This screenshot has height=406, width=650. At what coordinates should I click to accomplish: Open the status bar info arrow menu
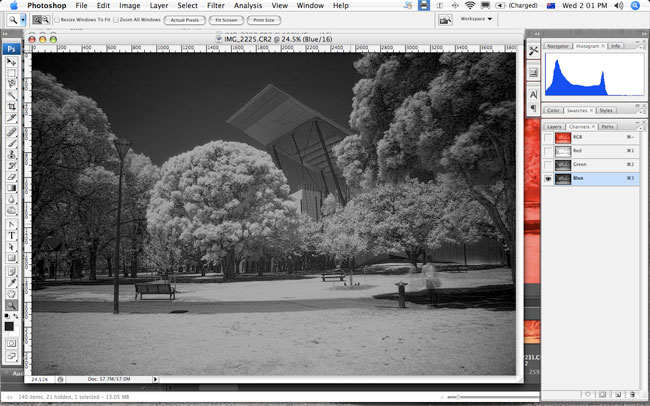tap(155, 379)
